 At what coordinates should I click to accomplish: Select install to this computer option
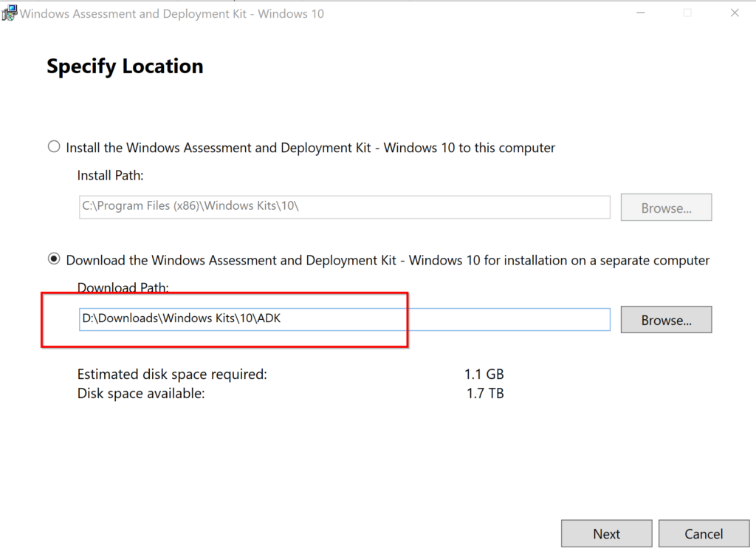click(x=53, y=147)
